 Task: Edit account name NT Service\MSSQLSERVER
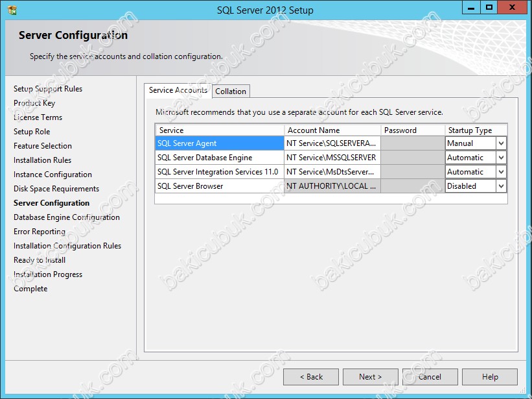pos(332,158)
